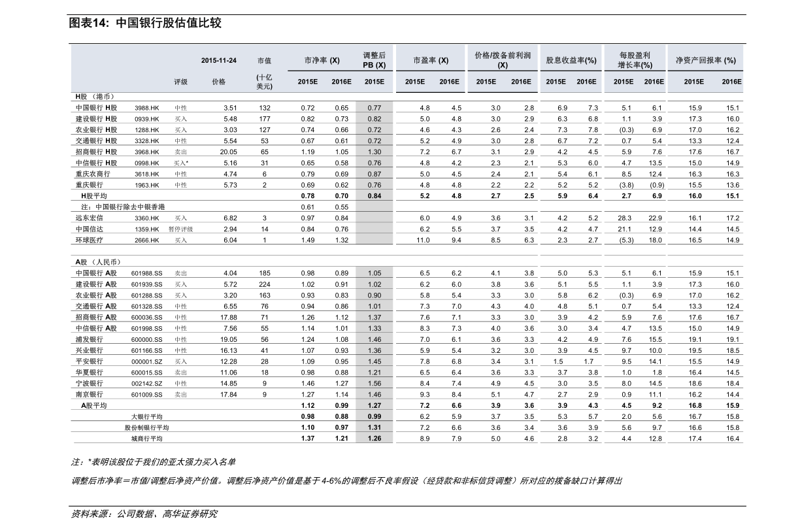Select the ticker 601988.SS

pos(146,273)
